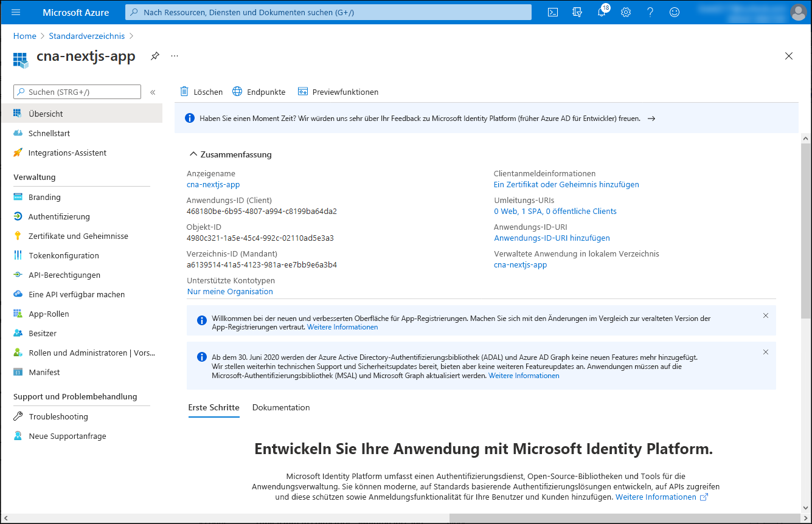Open the account avatar menu
Viewport: 812px width, 524px height.
coord(798,12)
